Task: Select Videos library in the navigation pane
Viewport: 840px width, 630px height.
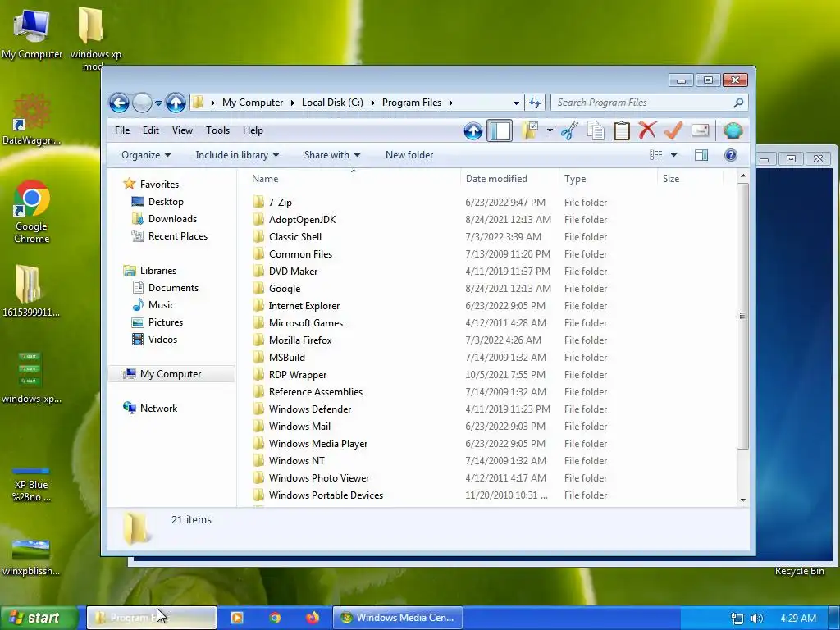Action: 162,339
